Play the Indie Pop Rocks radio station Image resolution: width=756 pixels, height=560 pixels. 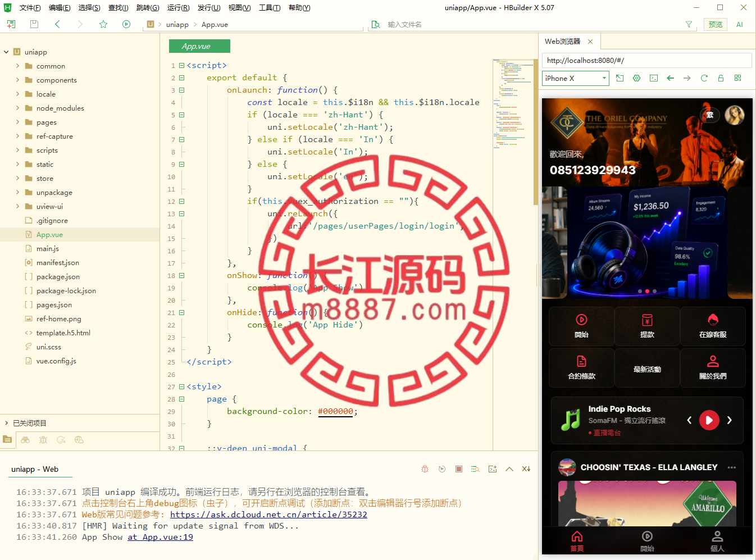pos(709,420)
